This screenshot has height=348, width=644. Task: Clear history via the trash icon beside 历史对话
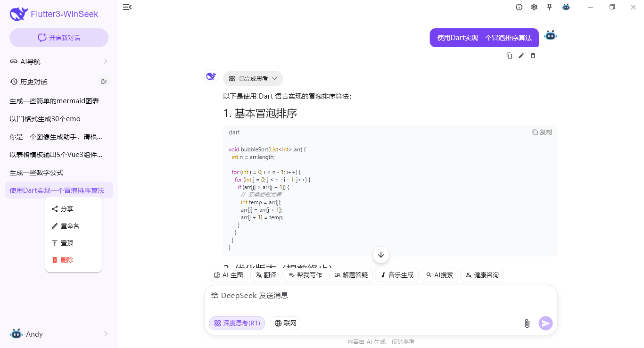pos(104,82)
